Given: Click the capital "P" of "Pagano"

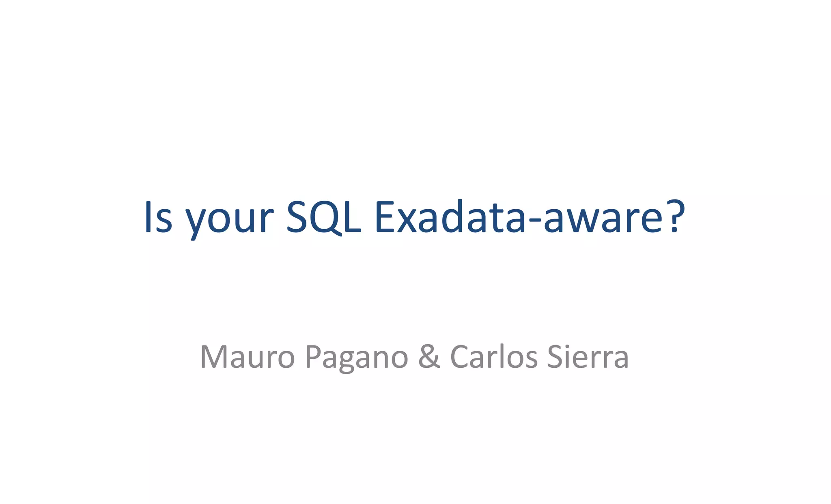Looking at the screenshot, I should [x=314, y=357].
